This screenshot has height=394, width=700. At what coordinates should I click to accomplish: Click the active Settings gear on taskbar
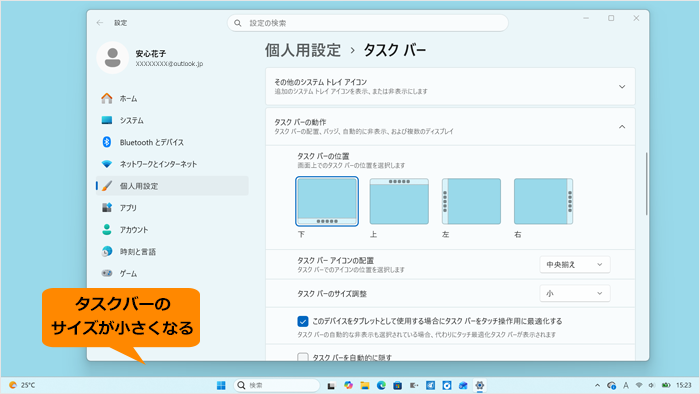[x=479, y=386]
